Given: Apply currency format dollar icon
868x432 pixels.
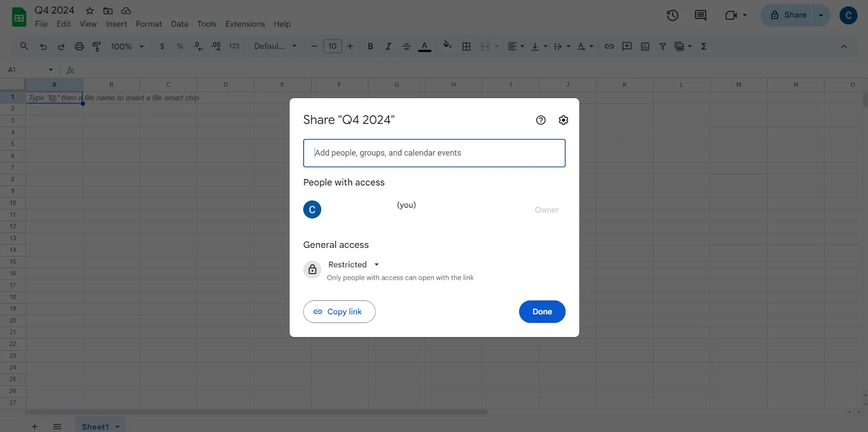Looking at the screenshot, I should [x=162, y=47].
